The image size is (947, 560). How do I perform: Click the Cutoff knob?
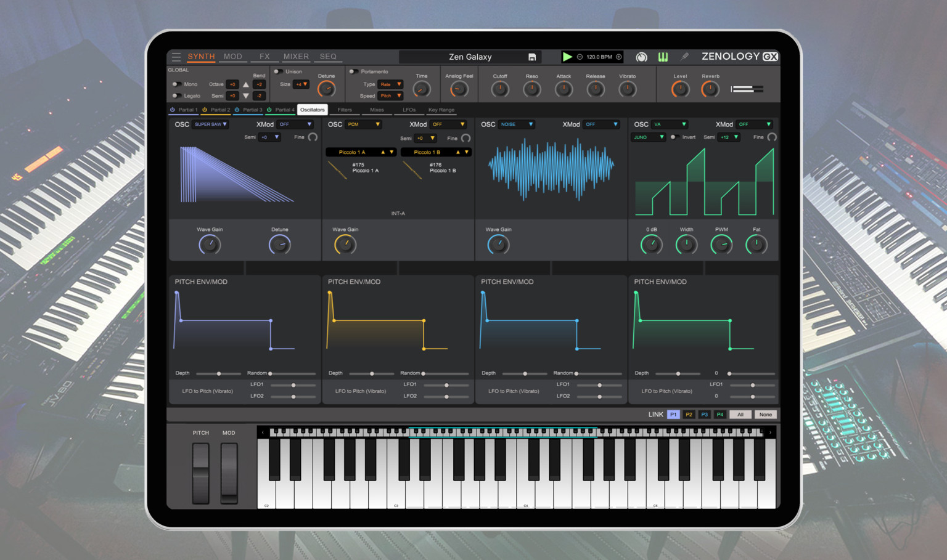point(500,89)
